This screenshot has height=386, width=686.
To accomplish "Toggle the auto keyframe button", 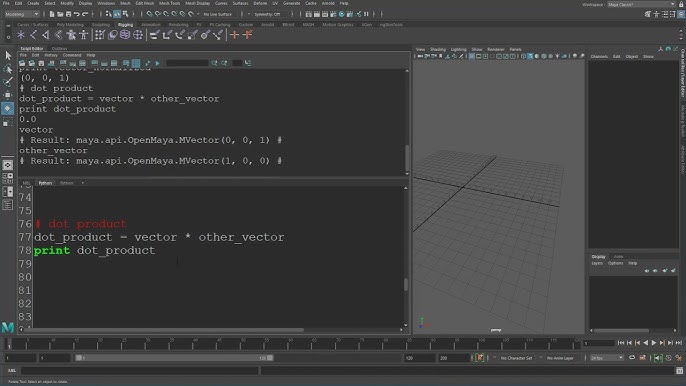I will click(480, 358).
